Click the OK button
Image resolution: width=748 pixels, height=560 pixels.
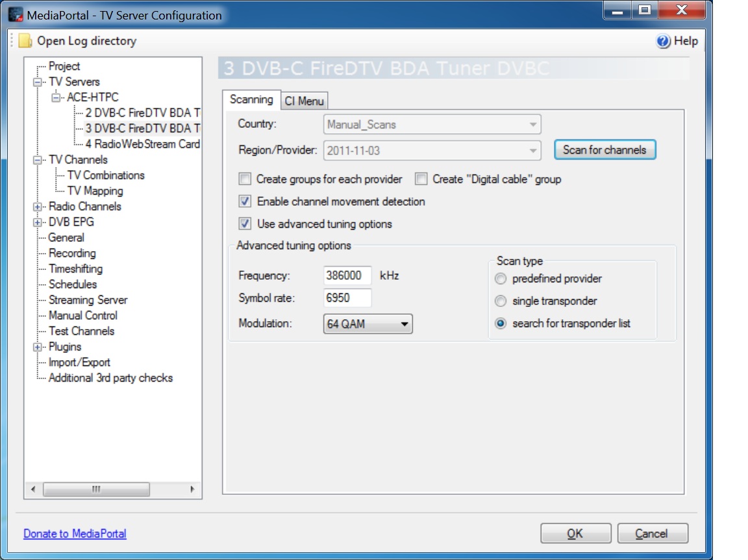click(576, 533)
